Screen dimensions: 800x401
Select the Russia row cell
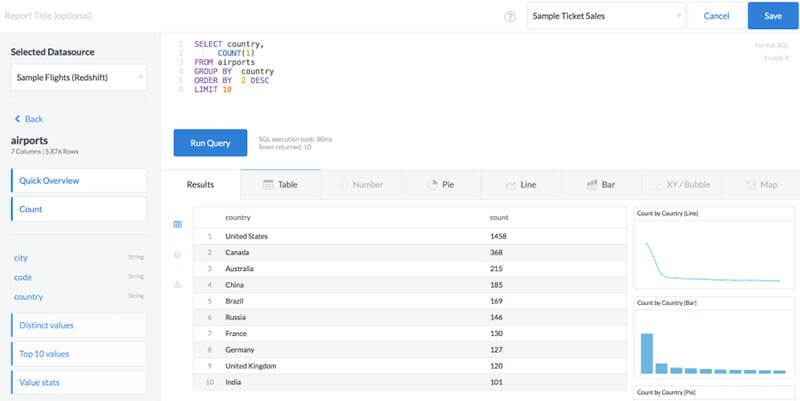[x=236, y=317]
